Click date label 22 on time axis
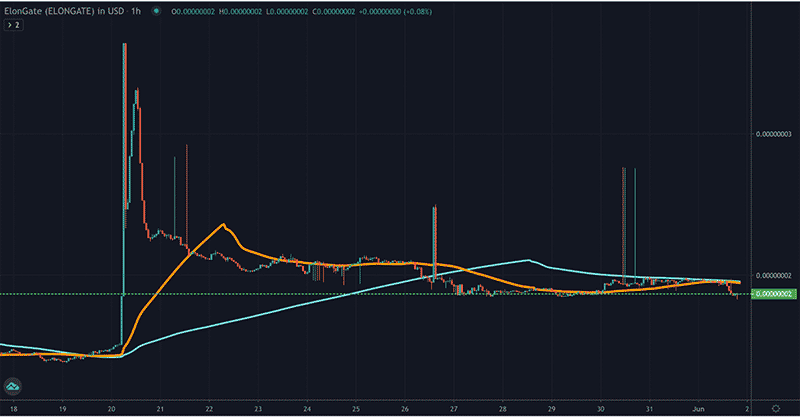Viewport: 800px width, 417px height. coord(209,409)
